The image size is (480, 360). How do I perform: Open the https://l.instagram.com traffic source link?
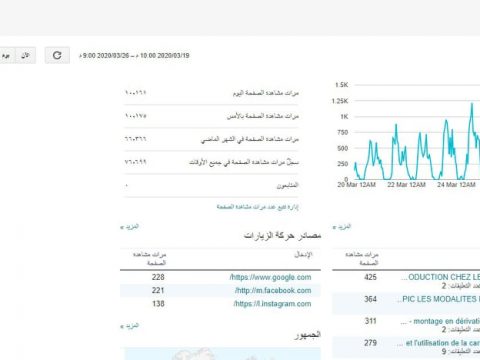tap(272, 304)
